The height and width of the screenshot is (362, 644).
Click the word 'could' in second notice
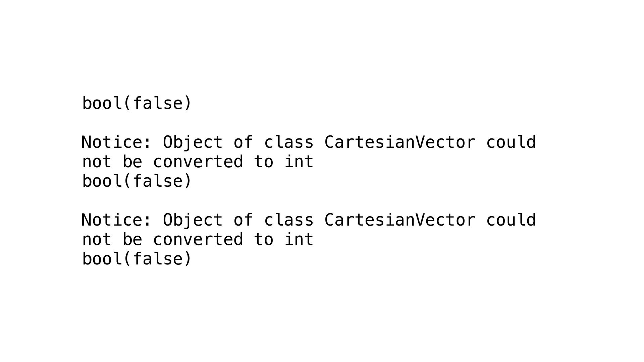click(x=511, y=220)
